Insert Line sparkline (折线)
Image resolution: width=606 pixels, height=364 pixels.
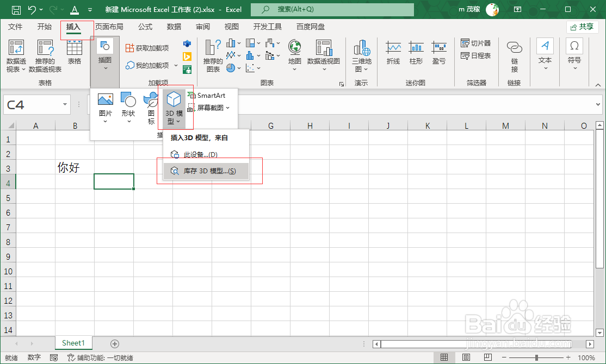(393, 53)
